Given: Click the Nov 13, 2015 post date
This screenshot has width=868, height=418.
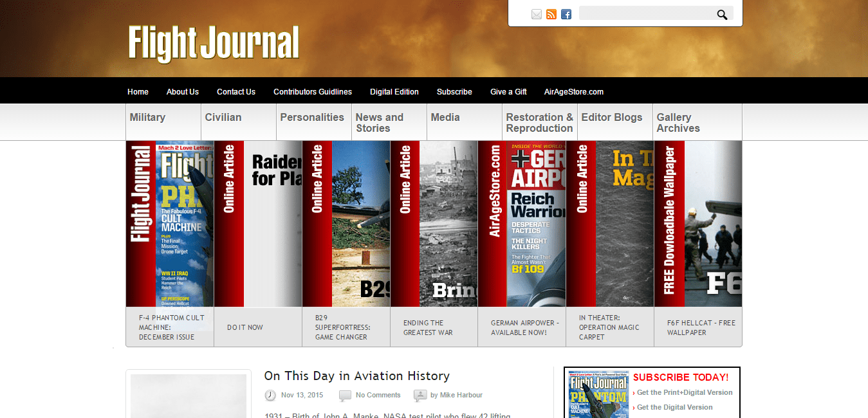Looking at the screenshot, I should [x=302, y=395].
